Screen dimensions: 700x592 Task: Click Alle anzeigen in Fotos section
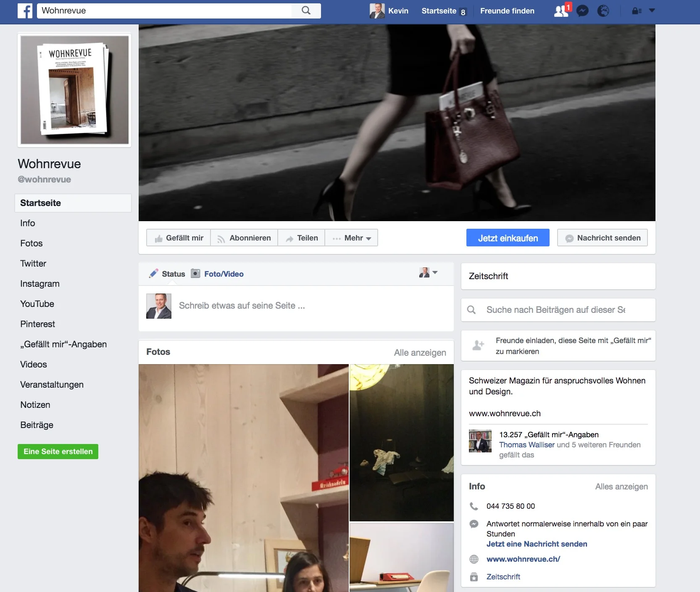420,353
